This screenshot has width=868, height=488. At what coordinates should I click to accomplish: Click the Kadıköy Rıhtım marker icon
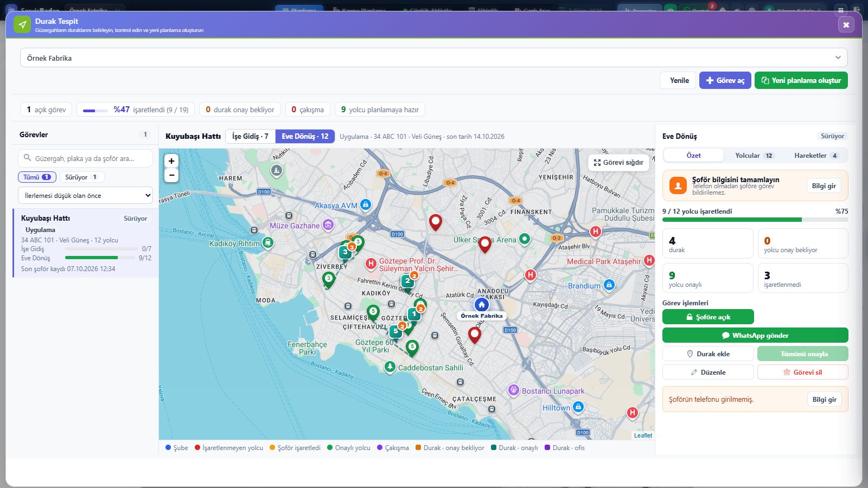click(268, 243)
